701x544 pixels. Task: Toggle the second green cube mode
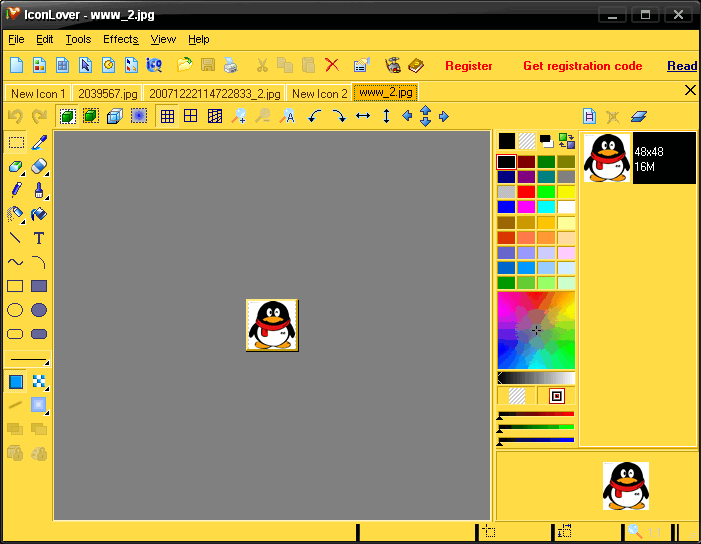(x=91, y=116)
